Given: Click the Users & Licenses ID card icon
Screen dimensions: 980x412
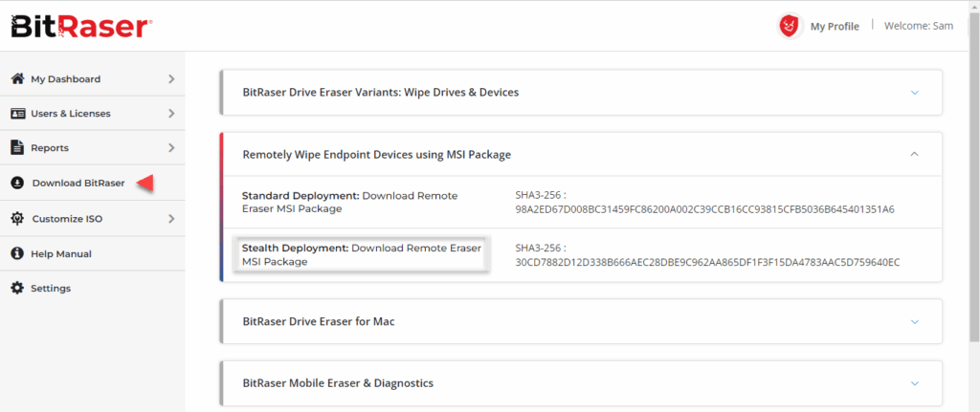Looking at the screenshot, I should [x=17, y=113].
